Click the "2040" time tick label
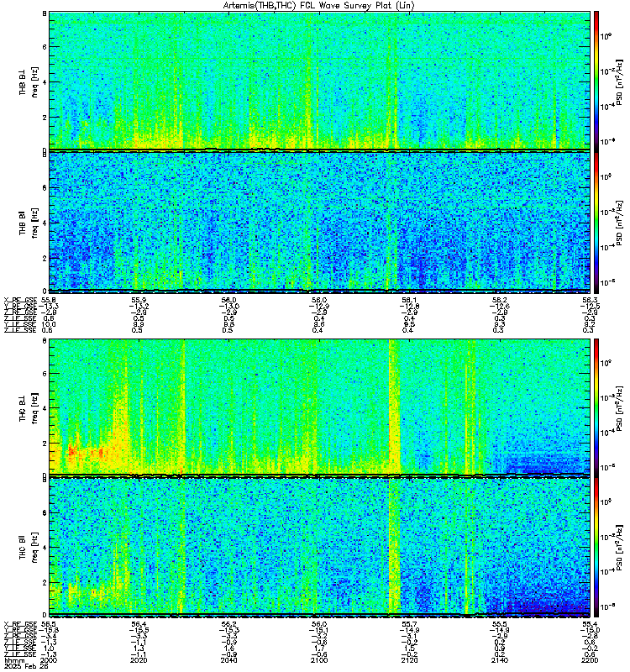This screenshot has height=672, width=630. tap(228, 660)
